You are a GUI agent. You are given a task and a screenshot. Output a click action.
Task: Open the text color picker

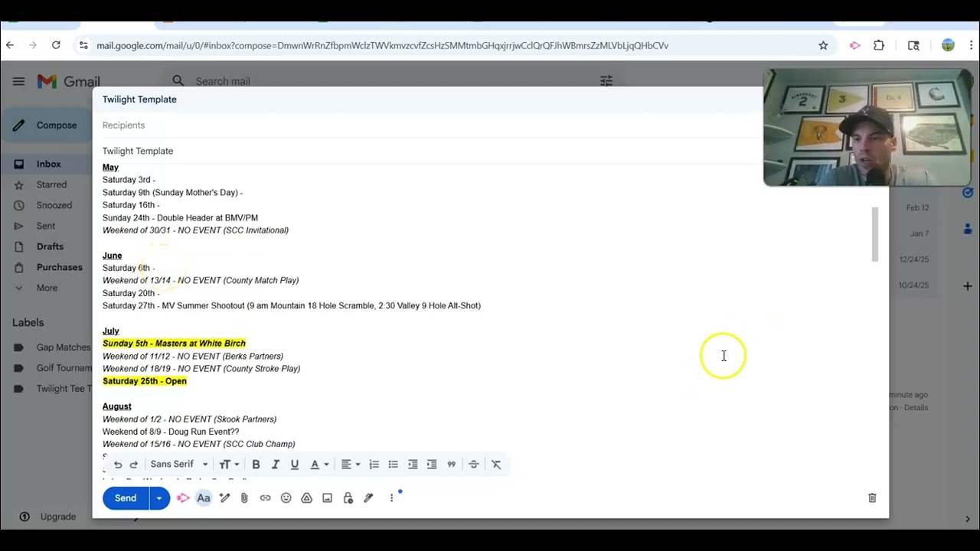[x=319, y=465]
